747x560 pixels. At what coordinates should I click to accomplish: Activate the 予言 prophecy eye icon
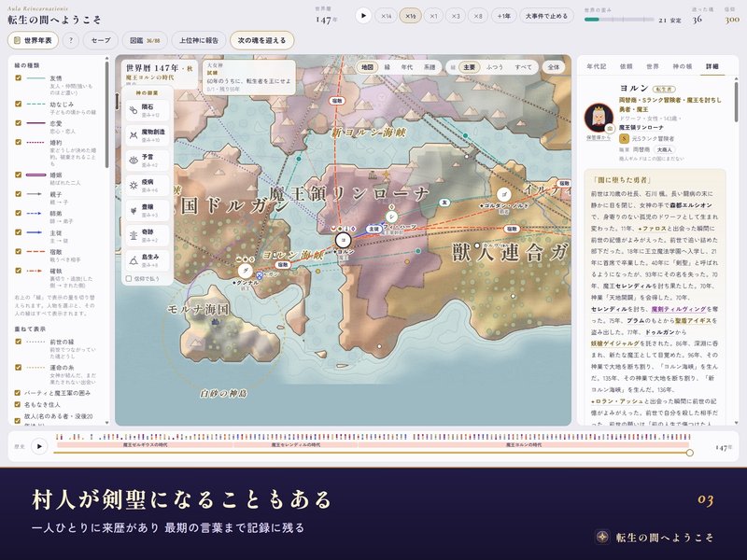[134, 161]
